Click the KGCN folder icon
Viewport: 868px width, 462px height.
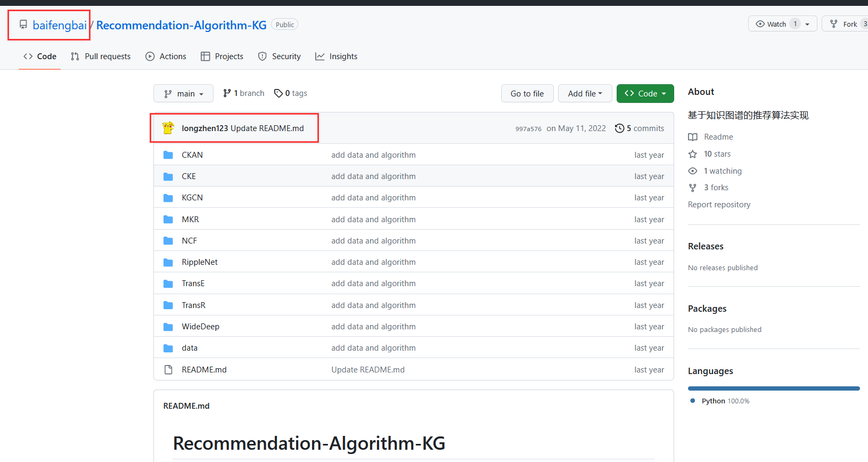(x=168, y=198)
